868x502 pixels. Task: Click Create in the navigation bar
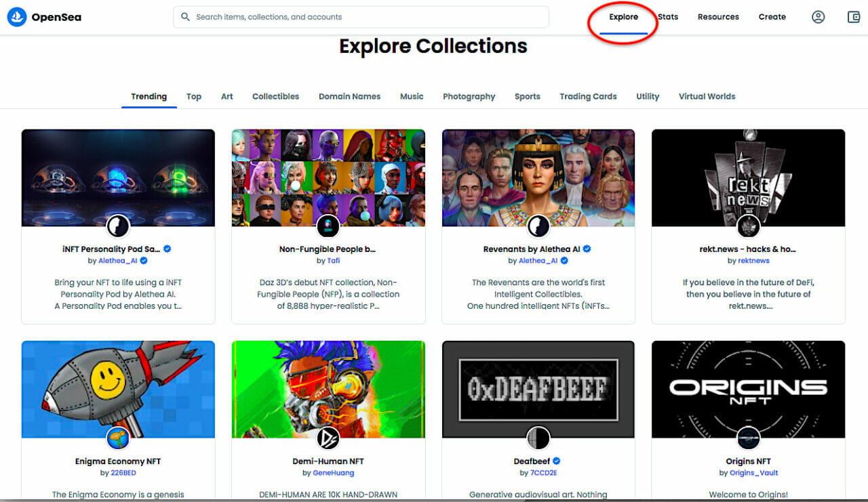tap(772, 16)
